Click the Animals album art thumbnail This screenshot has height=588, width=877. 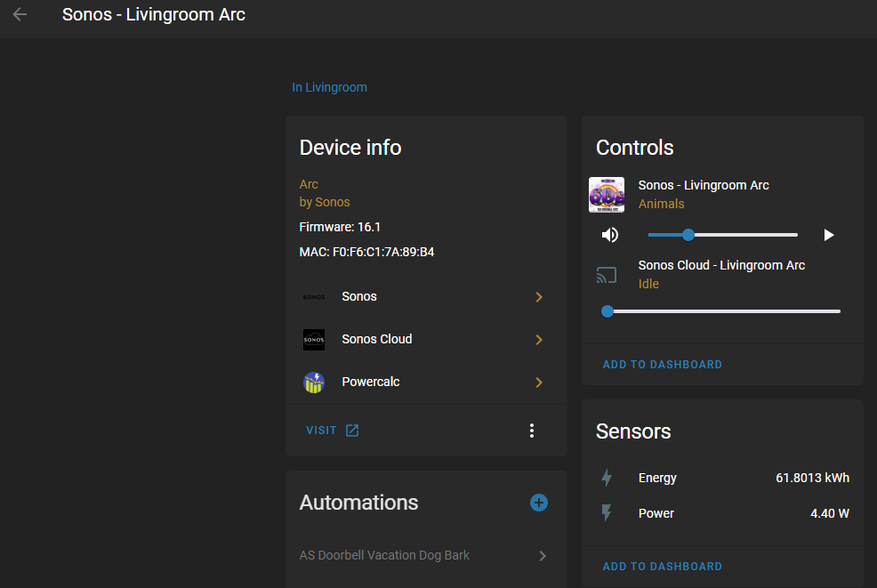pos(607,194)
